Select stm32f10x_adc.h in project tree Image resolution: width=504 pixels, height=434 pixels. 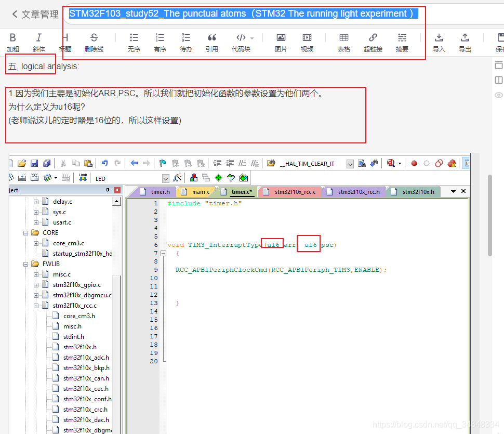click(86, 358)
